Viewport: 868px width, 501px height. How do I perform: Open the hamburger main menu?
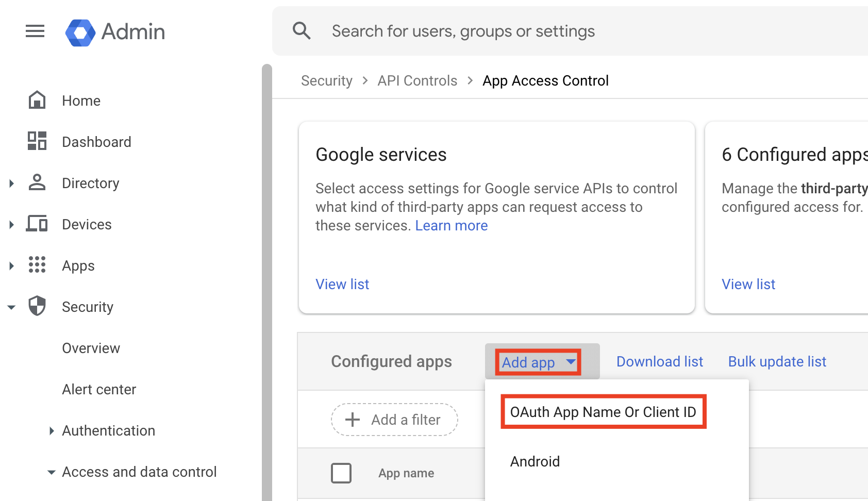(35, 31)
